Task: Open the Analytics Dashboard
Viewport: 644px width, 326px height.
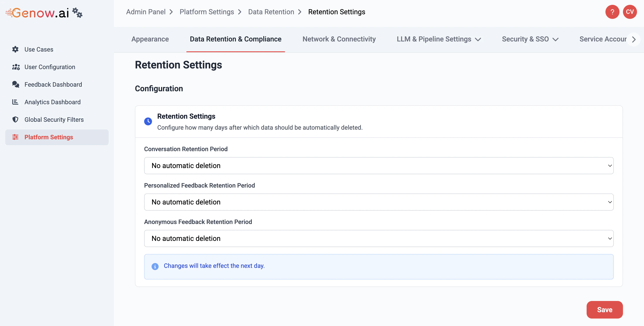Action: (x=57, y=102)
